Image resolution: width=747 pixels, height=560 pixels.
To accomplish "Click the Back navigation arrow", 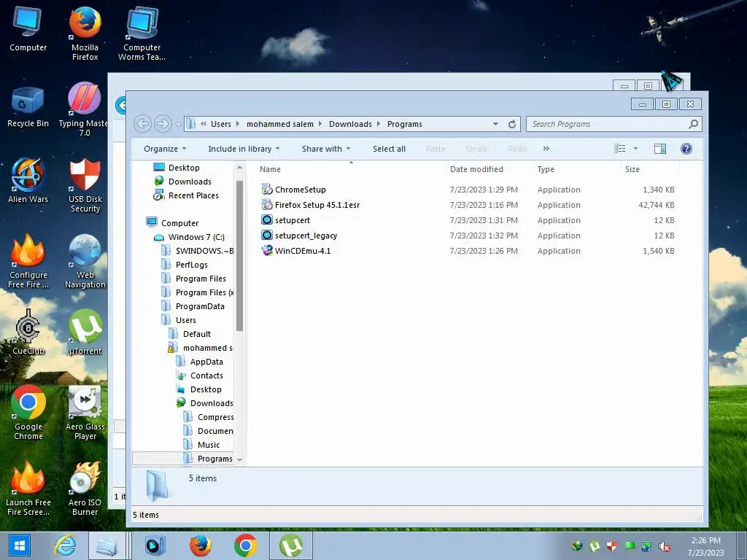I will coord(142,124).
